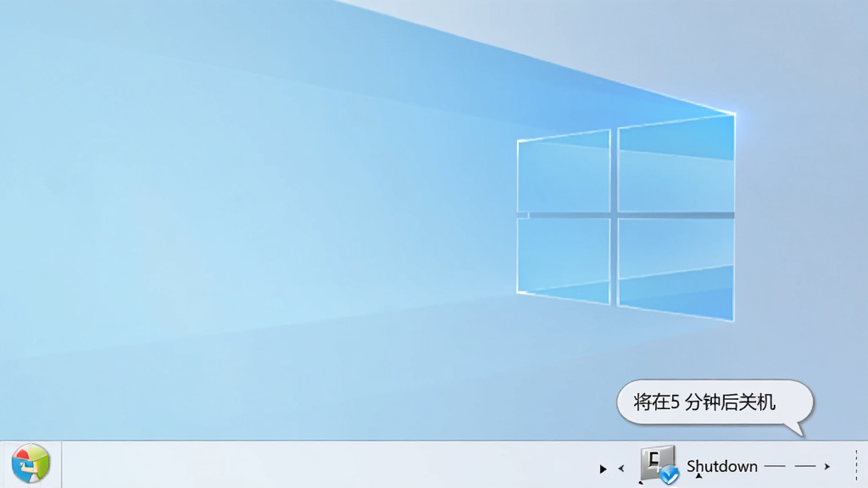
Task: Click the dotted show-desktop strip at the taskbar end
Action: (x=856, y=465)
